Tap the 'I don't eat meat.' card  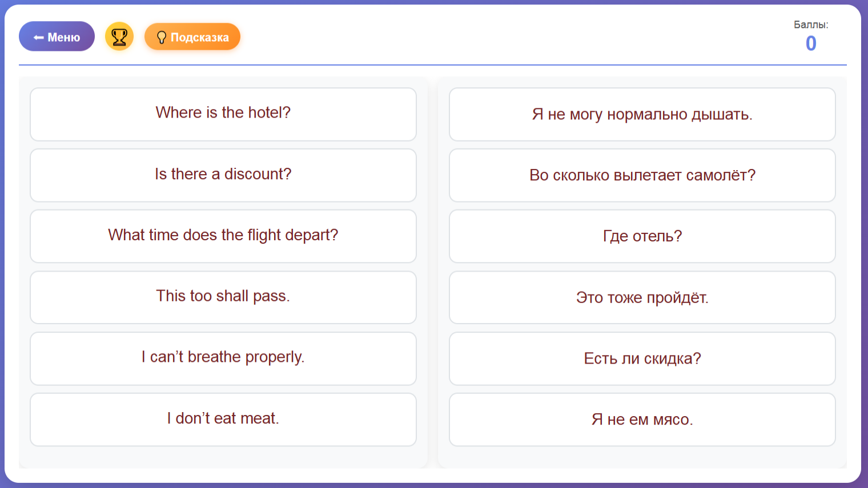pyautogui.click(x=223, y=419)
